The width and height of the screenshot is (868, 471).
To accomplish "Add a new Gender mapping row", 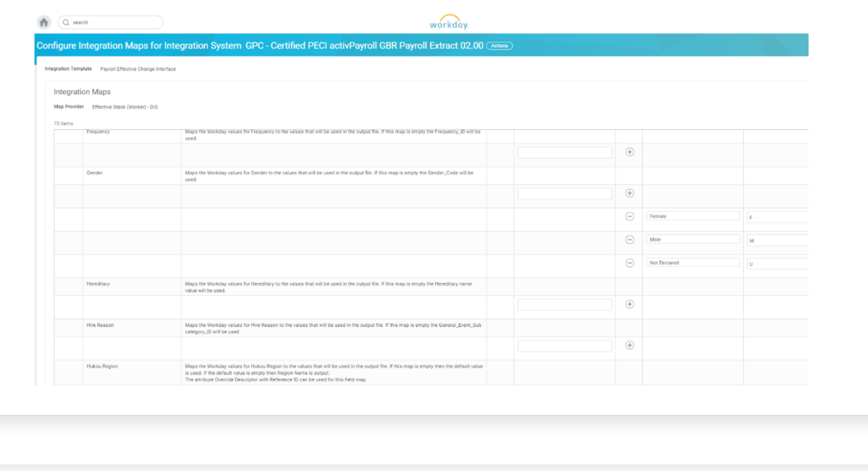I will pos(628,192).
